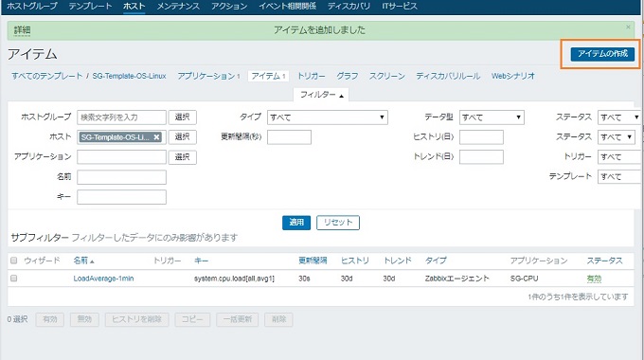Open the second ステータス dropdown
This screenshot has height=360, width=644.
pyautogui.click(x=617, y=136)
